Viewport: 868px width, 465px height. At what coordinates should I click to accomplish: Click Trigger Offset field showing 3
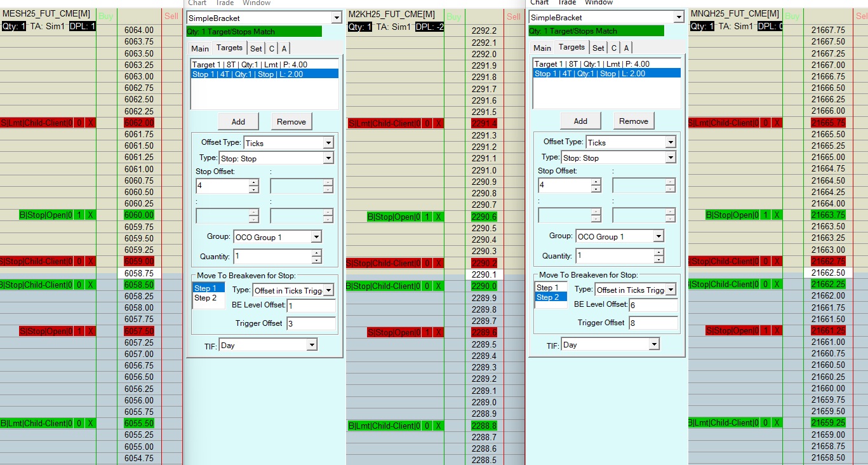(x=311, y=324)
